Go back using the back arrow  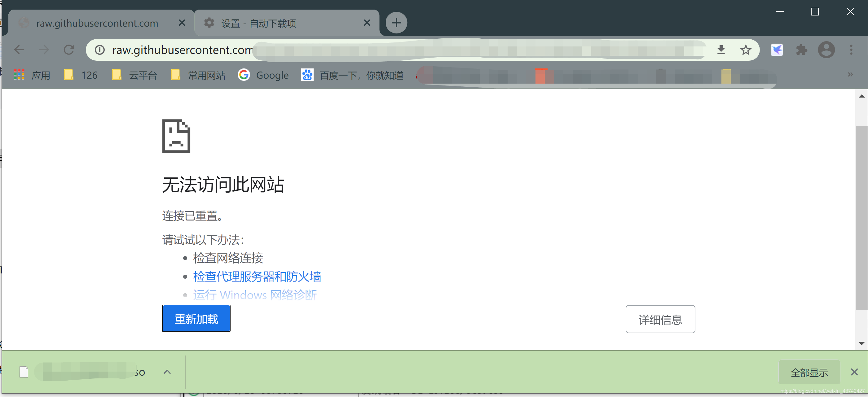click(19, 50)
